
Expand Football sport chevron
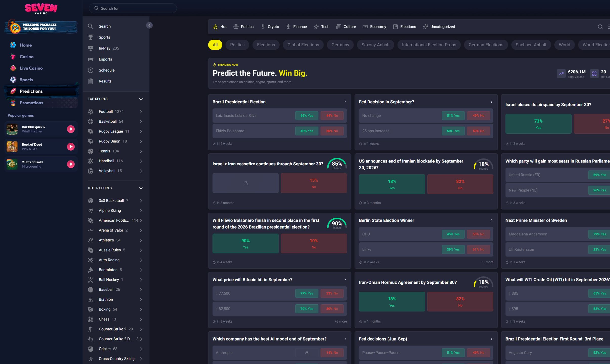[x=141, y=112]
